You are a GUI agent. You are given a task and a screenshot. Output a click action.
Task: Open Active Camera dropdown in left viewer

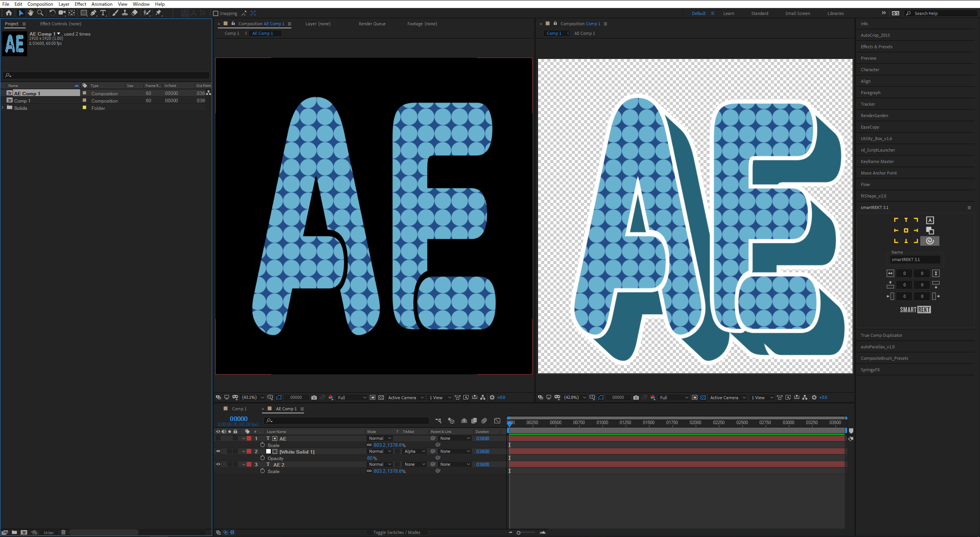point(406,397)
